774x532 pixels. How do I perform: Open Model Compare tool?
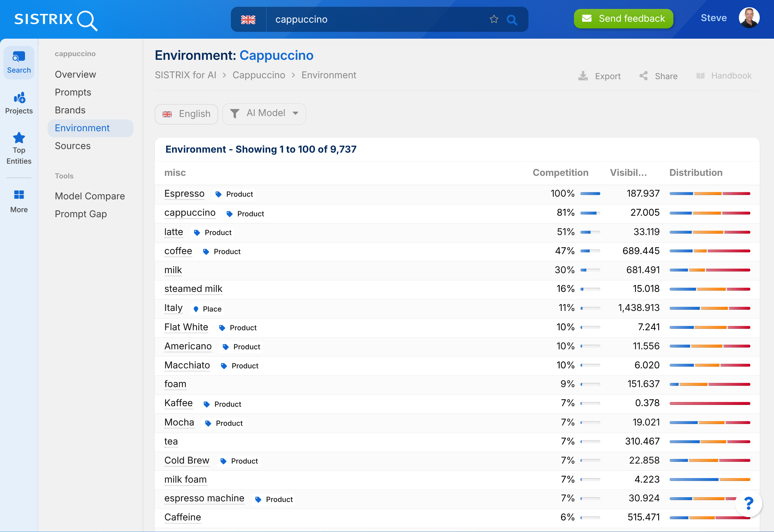tap(90, 196)
